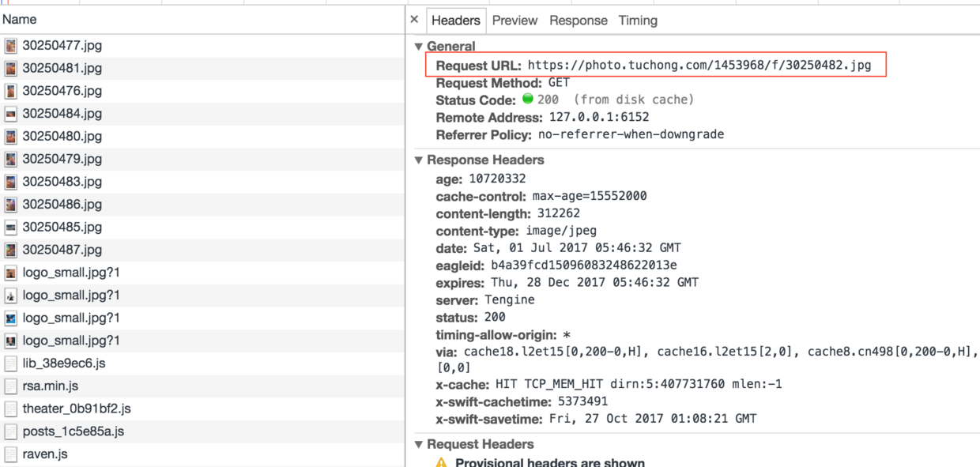Click the warning icon beside Provisional headers
The image size is (980, 467).
(x=442, y=463)
